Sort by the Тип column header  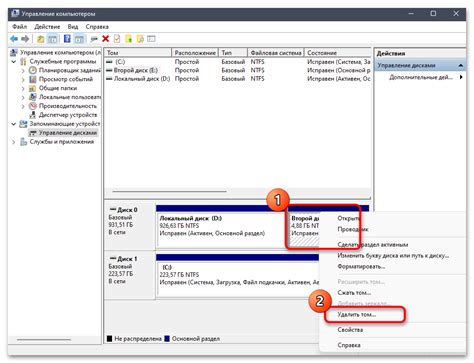coord(233,53)
